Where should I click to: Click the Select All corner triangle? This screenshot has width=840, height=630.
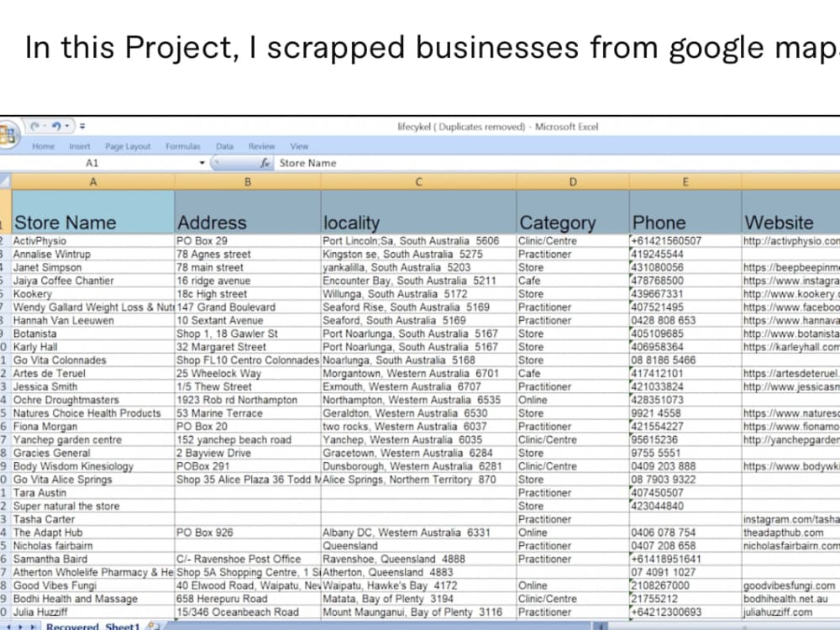[x=5, y=182]
